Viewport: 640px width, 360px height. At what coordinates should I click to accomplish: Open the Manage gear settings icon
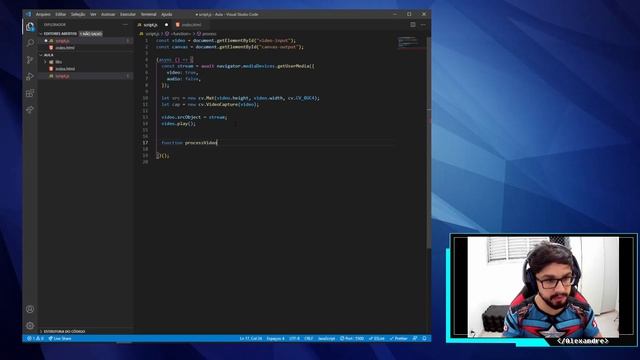tap(30, 326)
